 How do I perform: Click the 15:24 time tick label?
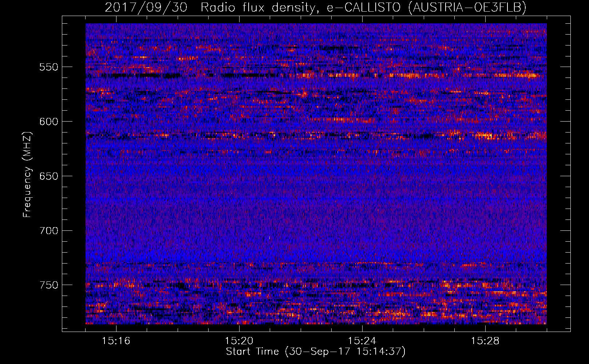click(362, 341)
